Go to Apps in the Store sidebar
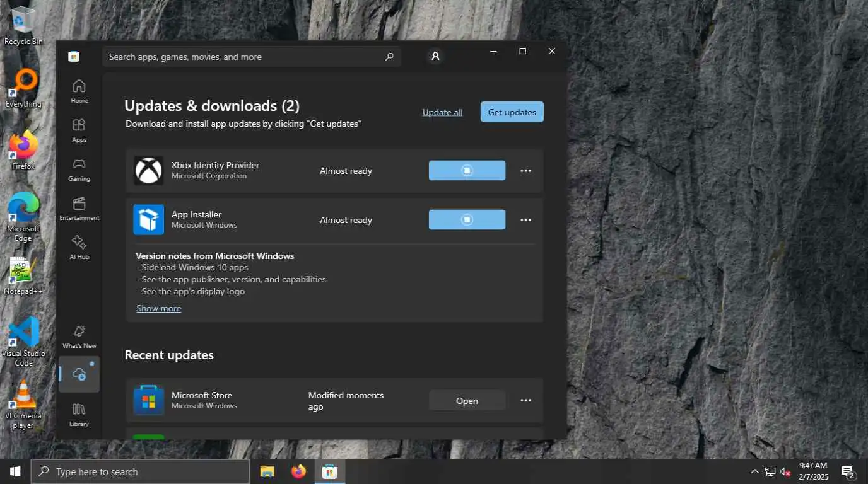 79,130
